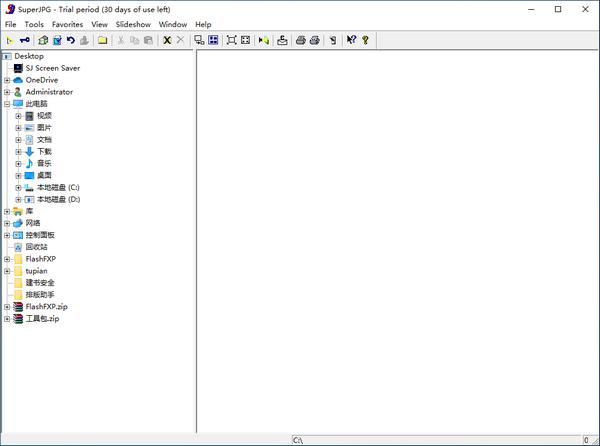Click the blue key icon in toolbar

pos(24,40)
